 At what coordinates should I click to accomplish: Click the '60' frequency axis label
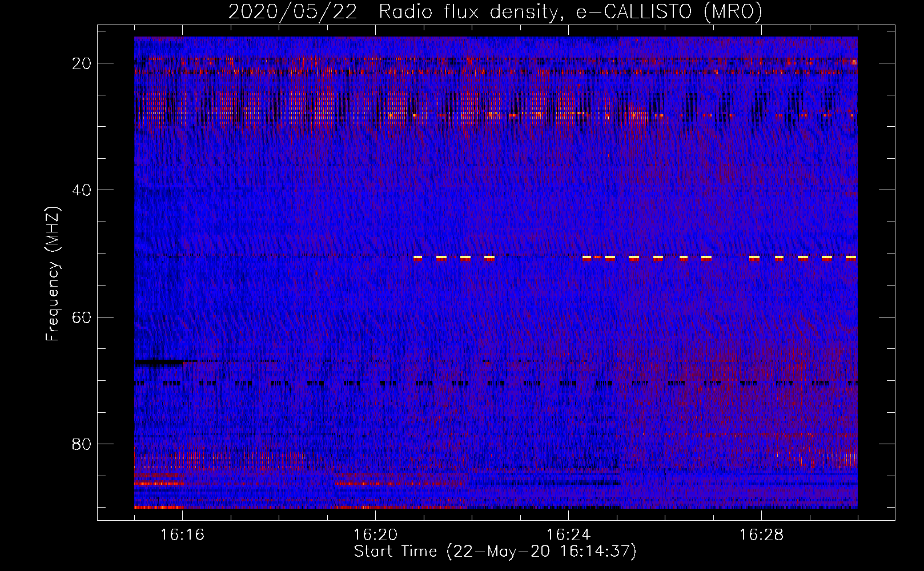coord(82,317)
